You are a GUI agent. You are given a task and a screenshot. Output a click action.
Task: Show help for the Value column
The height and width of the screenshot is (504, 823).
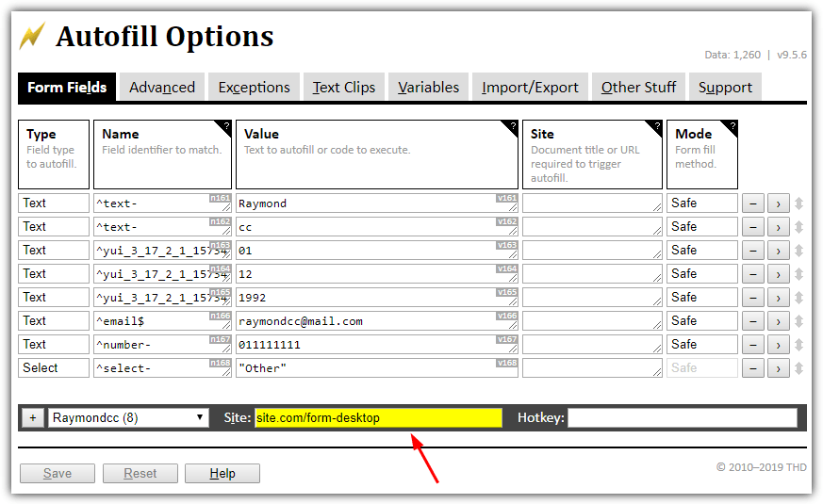point(512,126)
